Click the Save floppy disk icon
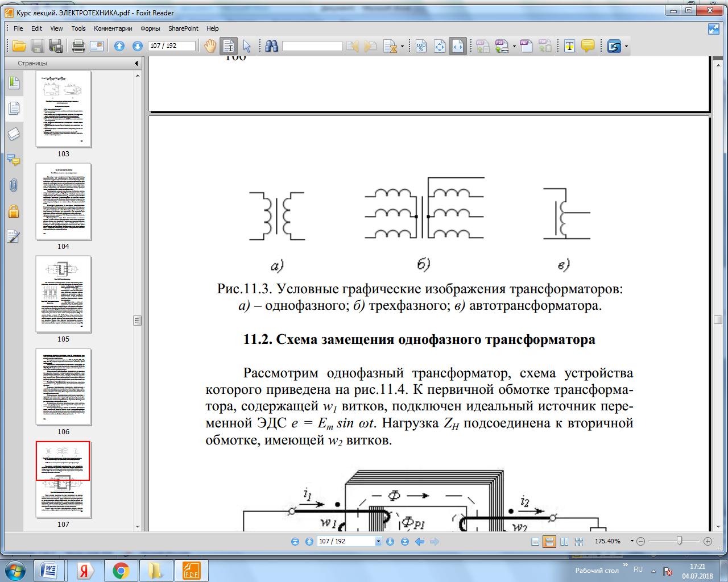The height and width of the screenshot is (582, 728). pyautogui.click(x=38, y=46)
